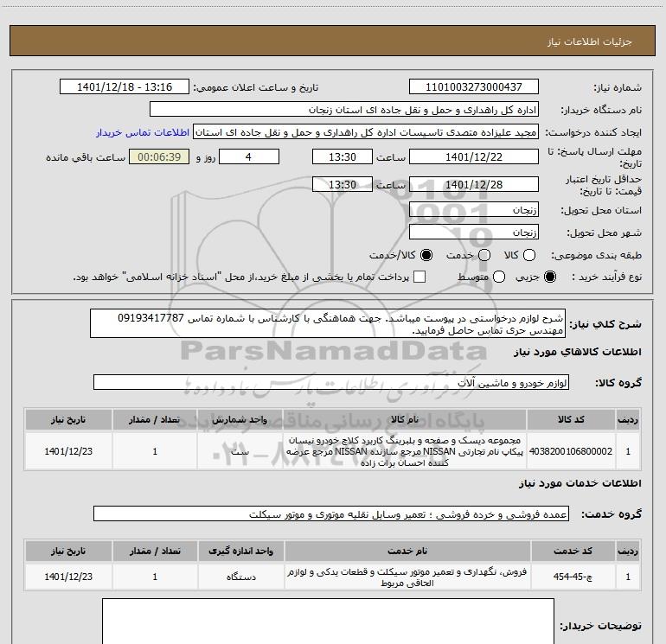Click the goods code 4038200106800002
666x644 pixels.
click(x=571, y=451)
